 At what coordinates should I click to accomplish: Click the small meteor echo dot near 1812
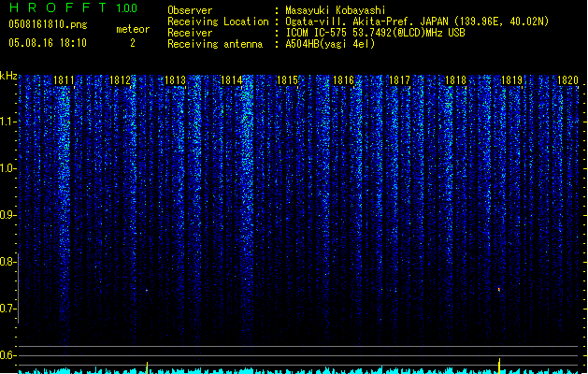[x=147, y=291]
